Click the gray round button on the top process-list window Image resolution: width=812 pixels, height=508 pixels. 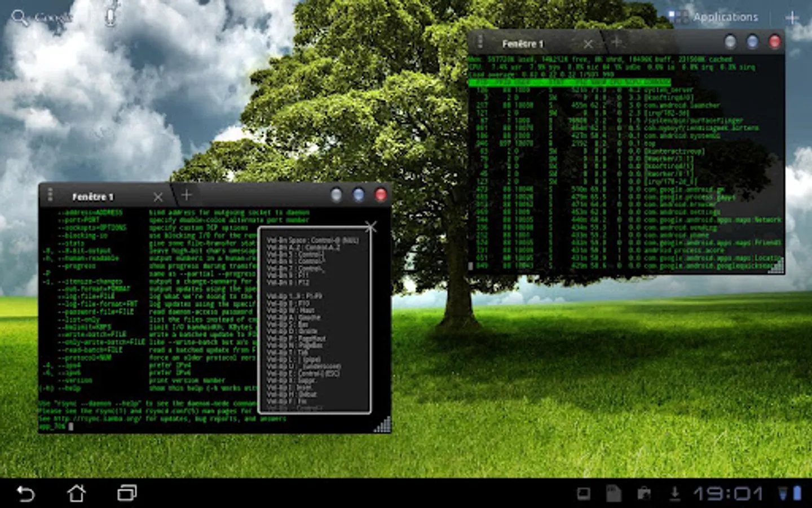(730, 42)
